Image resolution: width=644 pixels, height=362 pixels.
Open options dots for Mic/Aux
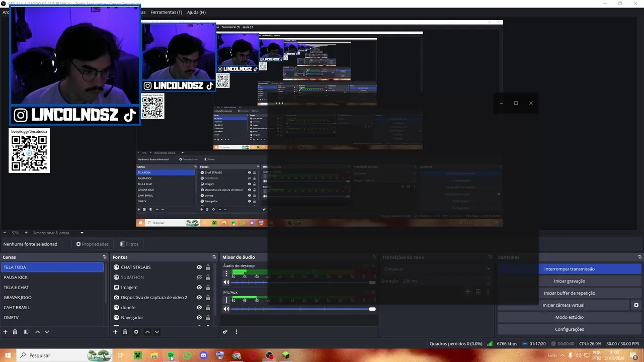click(x=226, y=300)
